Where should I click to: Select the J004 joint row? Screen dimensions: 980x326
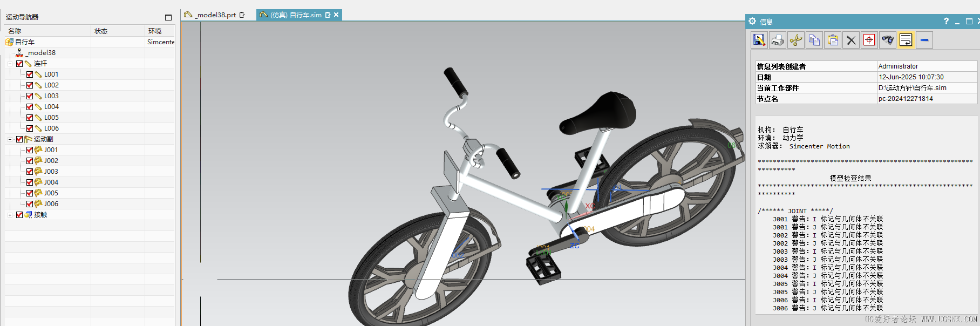90,182
